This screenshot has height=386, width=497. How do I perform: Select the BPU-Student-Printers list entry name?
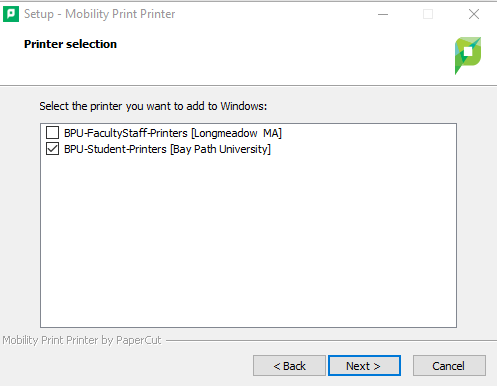coord(115,149)
